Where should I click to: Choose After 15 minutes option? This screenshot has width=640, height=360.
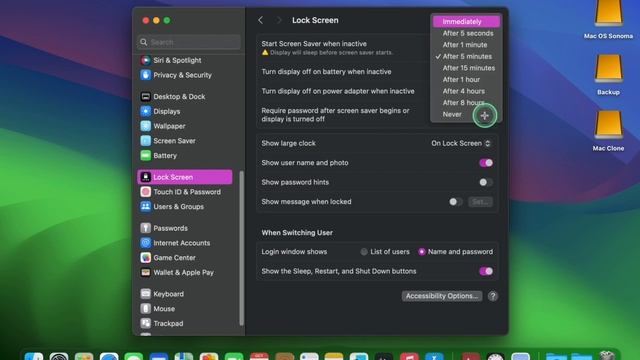click(466, 68)
